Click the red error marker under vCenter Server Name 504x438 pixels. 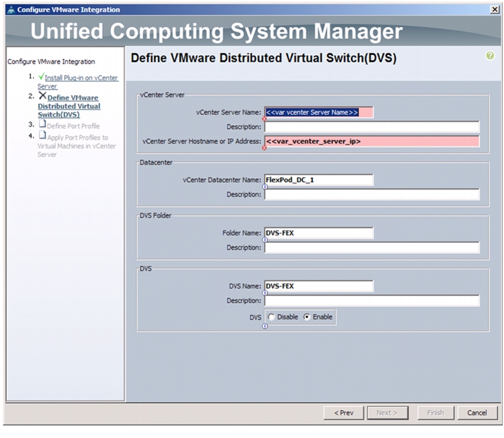pos(264,119)
